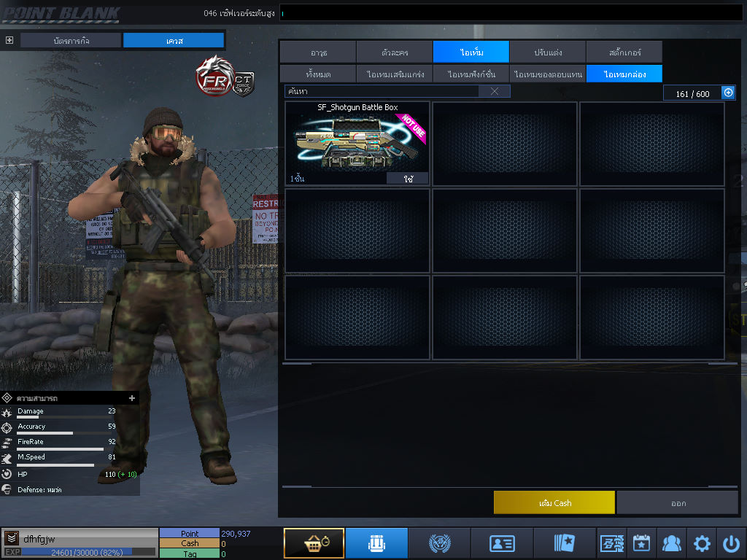
Task: Switch to the ตัวละคร tab
Action: (x=395, y=52)
